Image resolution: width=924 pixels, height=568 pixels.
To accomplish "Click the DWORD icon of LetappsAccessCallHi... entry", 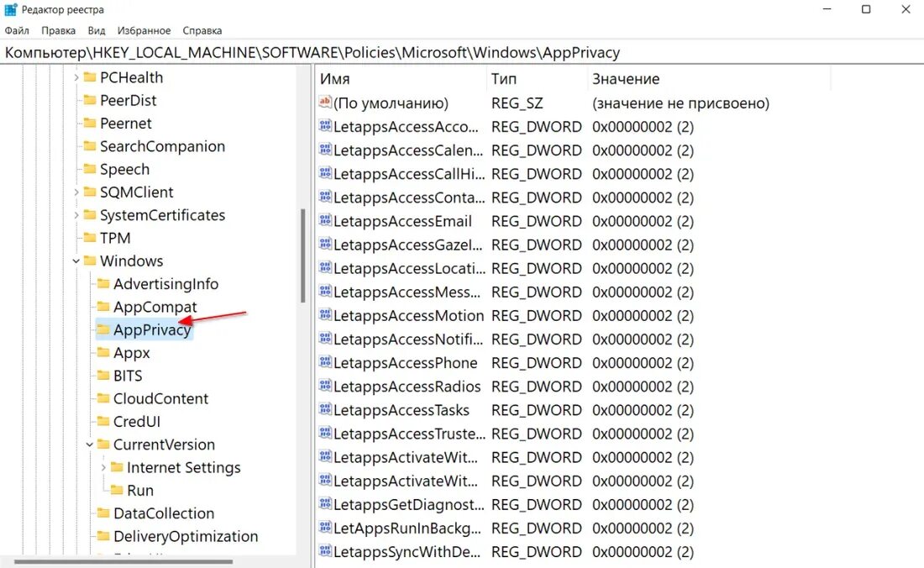I will 325,173.
